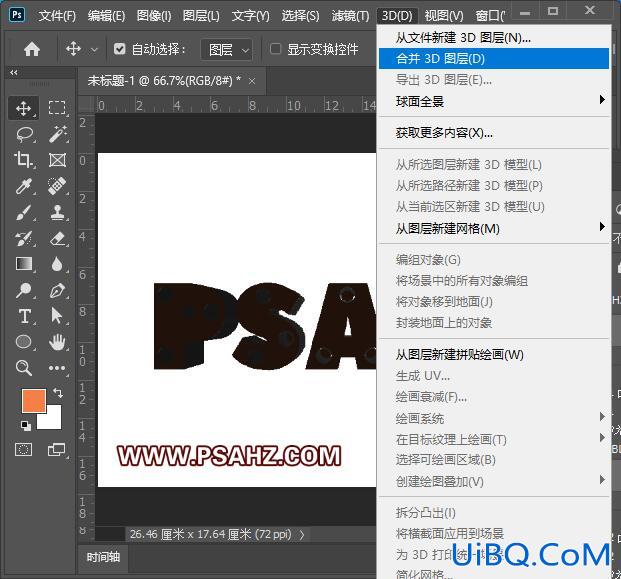Open the 编辑(E) menu
The width and height of the screenshot is (621, 579).
pyautogui.click(x=106, y=16)
